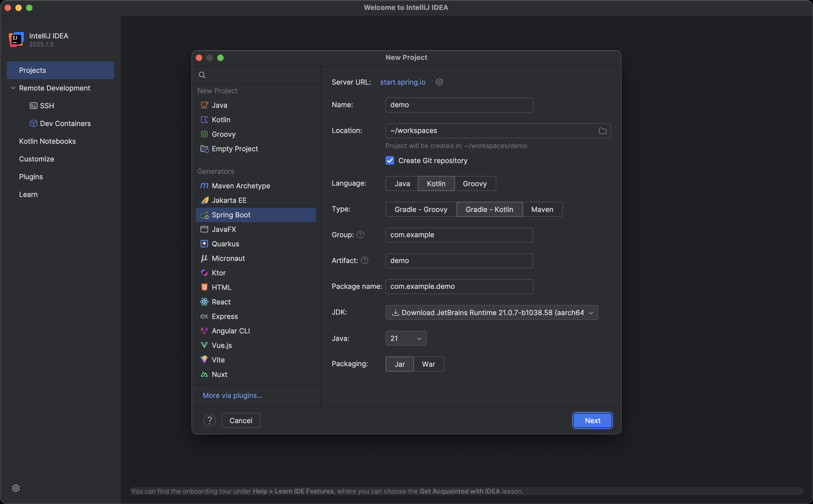Click the Group field help icon
The image size is (813, 504).
pyautogui.click(x=360, y=235)
